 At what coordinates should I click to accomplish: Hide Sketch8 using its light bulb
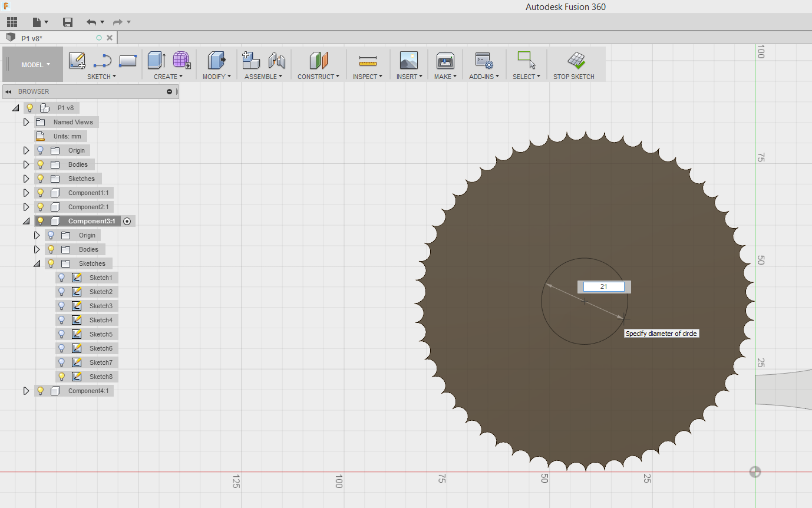[61, 377]
